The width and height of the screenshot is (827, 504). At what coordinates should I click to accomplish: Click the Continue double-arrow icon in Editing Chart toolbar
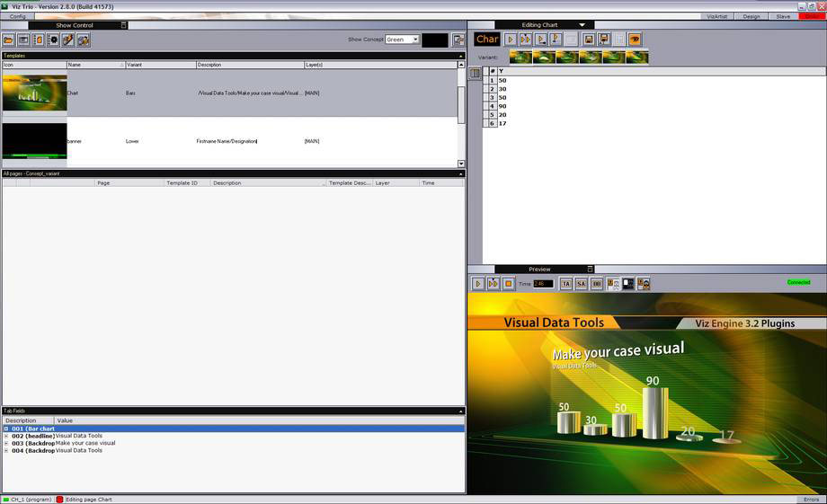[526, 40]
